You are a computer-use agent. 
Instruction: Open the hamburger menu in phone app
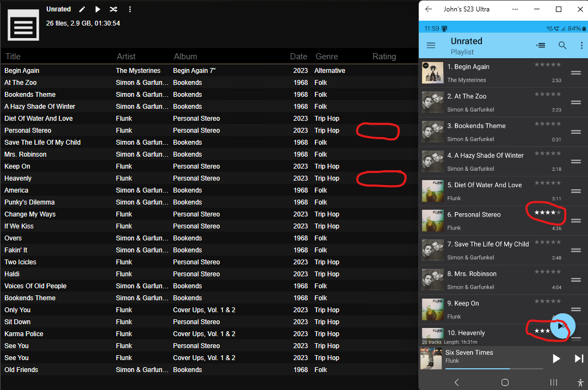(x=431, y=46)
